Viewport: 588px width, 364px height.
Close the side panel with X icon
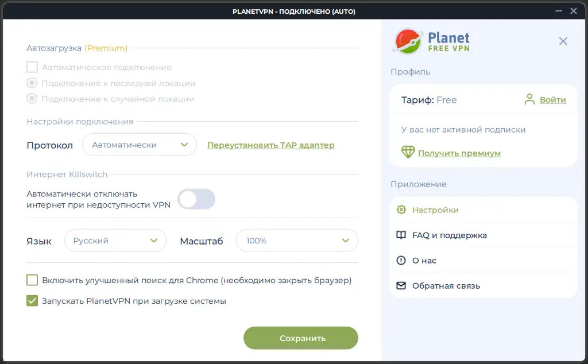[x=563, y=41]
